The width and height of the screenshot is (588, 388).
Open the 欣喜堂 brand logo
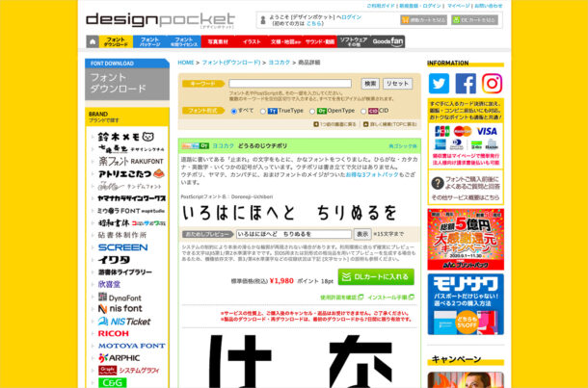tap(109, 285)
